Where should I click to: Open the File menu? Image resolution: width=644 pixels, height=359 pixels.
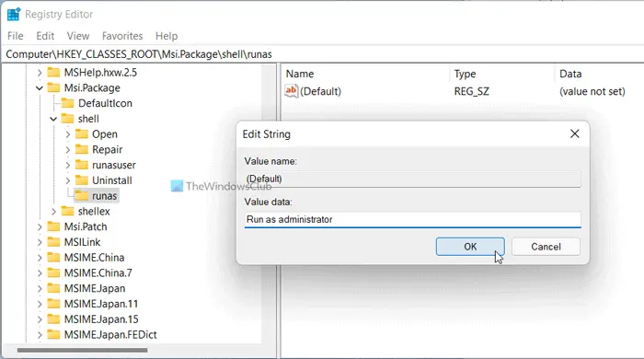tap(16, 36)
